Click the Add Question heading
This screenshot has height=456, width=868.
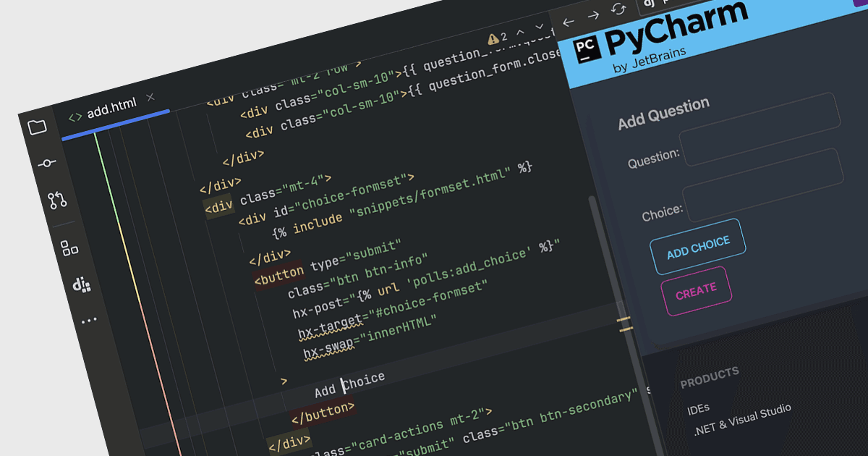click(x=664, y=114)
